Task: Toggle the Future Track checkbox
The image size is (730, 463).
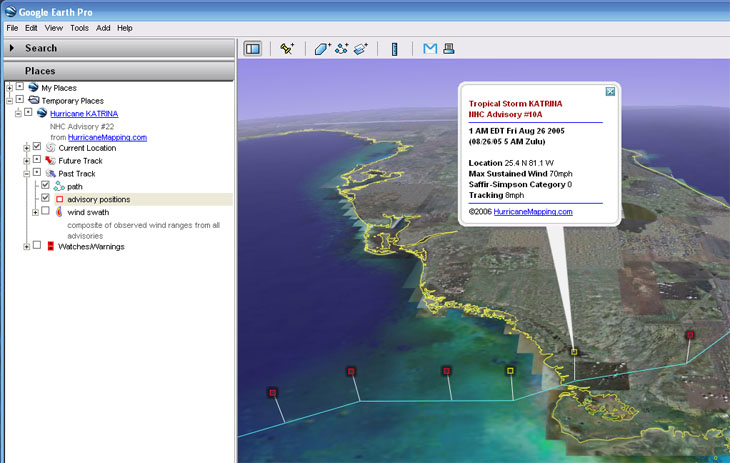Action: click(37, 159)
